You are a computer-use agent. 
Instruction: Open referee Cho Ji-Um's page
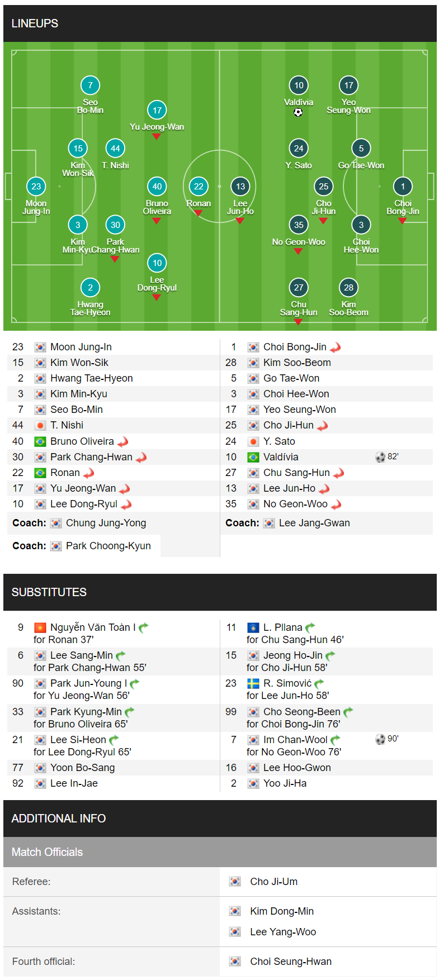(274, 882)
